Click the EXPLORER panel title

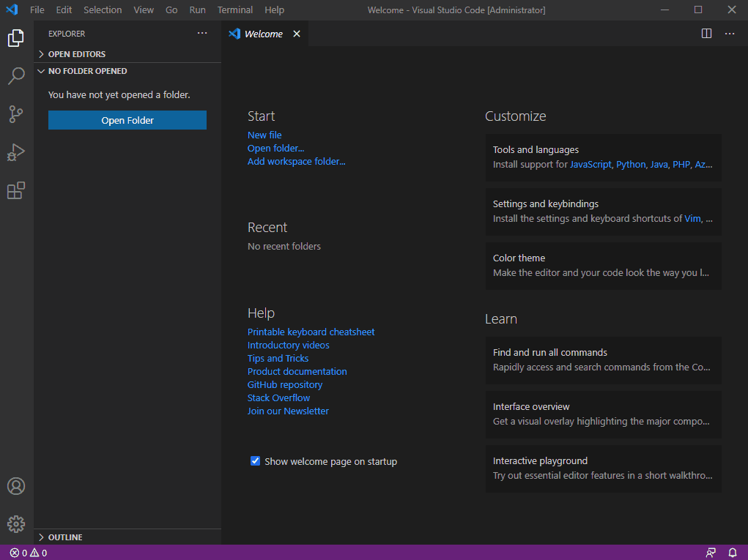pyautogui.click(x=67, y=34)
